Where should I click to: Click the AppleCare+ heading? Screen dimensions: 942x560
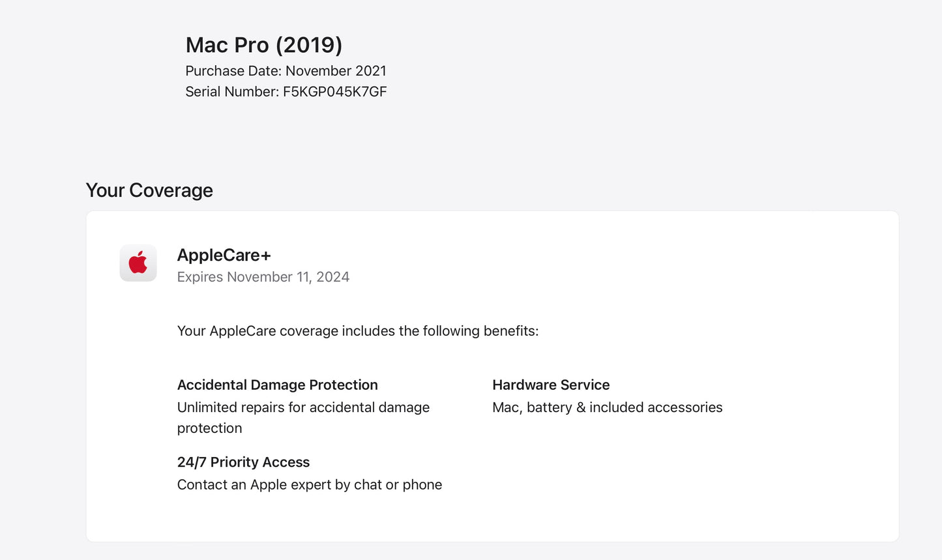[x=224, y=255]
